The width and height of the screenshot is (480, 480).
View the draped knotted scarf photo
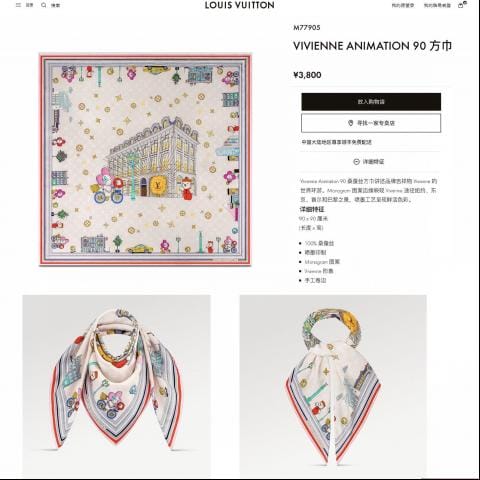(116, 384)
